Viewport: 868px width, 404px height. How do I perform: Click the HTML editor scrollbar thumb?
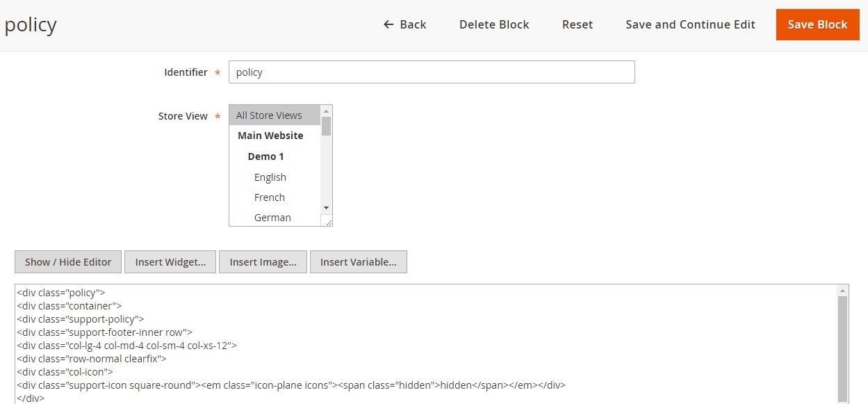tap(843, 348)
